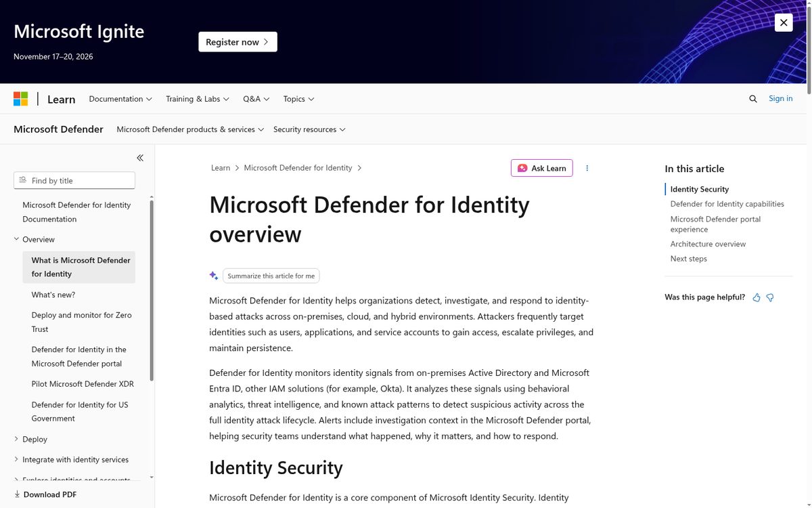This screenshot has height=508, width=812.
Task: Click Summarize this article for me
Action: point(271,276)
